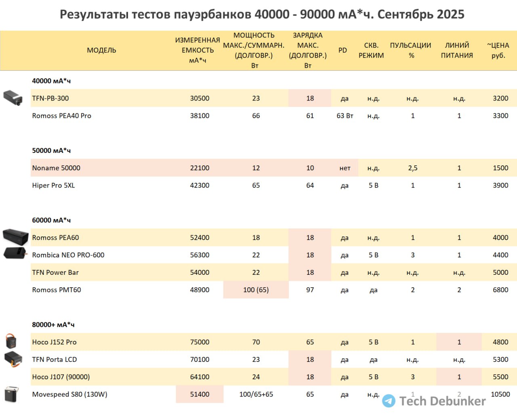
Task: Click the 100 (65) power cell for Romoss PMT60
Action: point(256,290)
